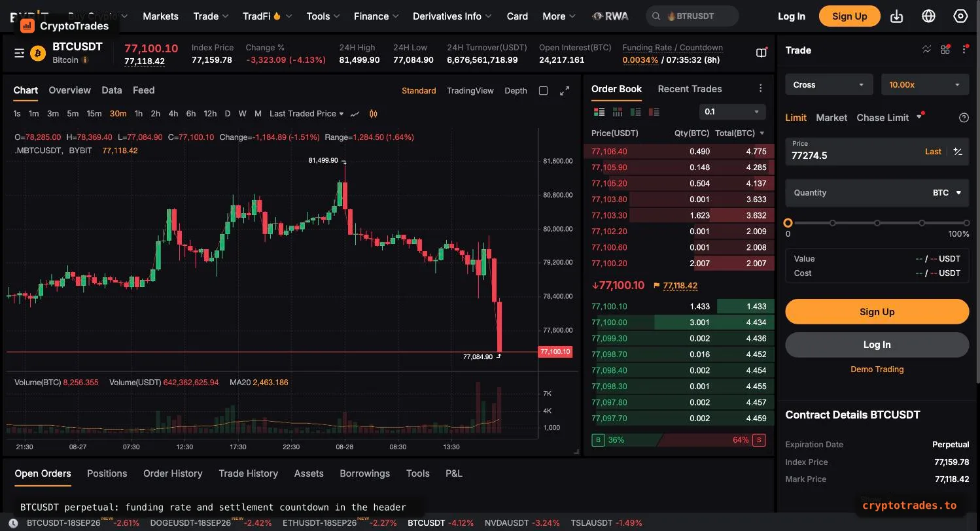
Task: Click the search magnifier icon
Action: [656, 16]
